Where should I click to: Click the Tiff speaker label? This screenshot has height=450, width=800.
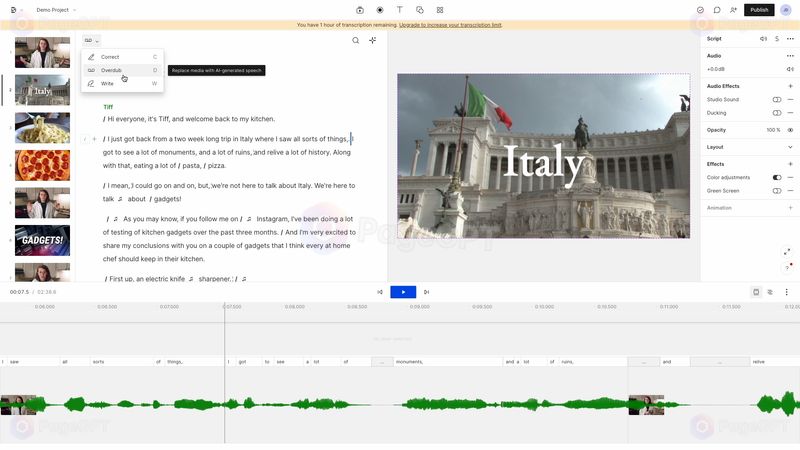pyautogui.click(x=108, y=107)
